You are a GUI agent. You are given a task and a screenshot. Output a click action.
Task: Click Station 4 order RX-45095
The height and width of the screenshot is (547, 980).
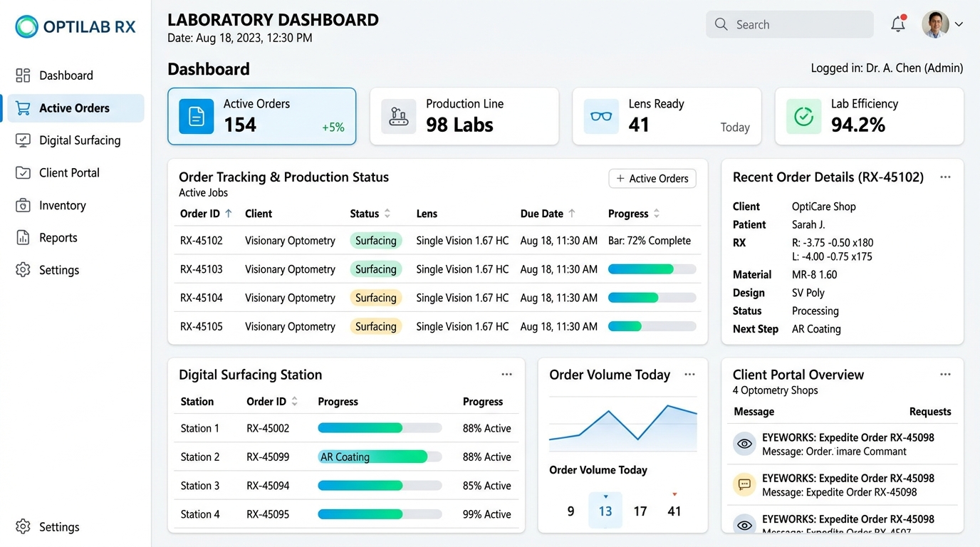click(268, 514)
